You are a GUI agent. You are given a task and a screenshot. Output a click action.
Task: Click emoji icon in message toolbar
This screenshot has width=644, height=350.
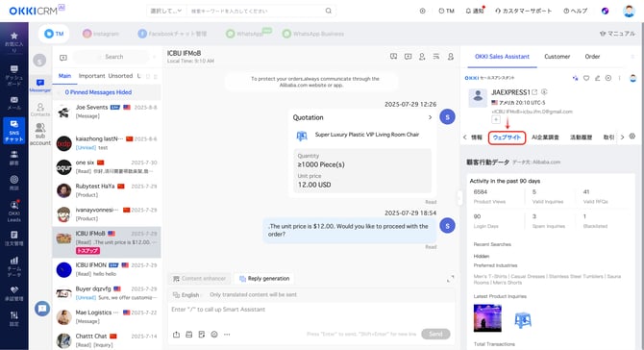coord(214,335)
